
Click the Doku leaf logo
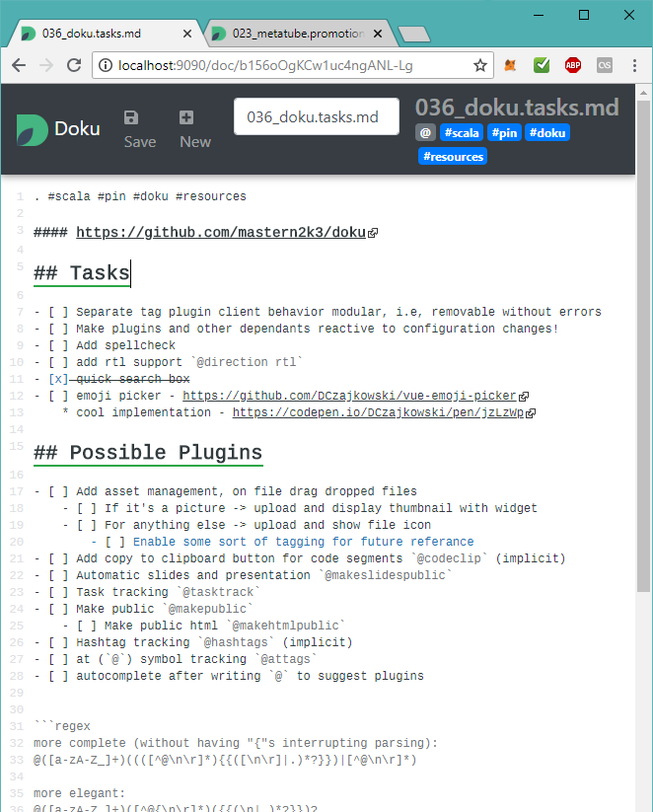[x=32, y=129]
